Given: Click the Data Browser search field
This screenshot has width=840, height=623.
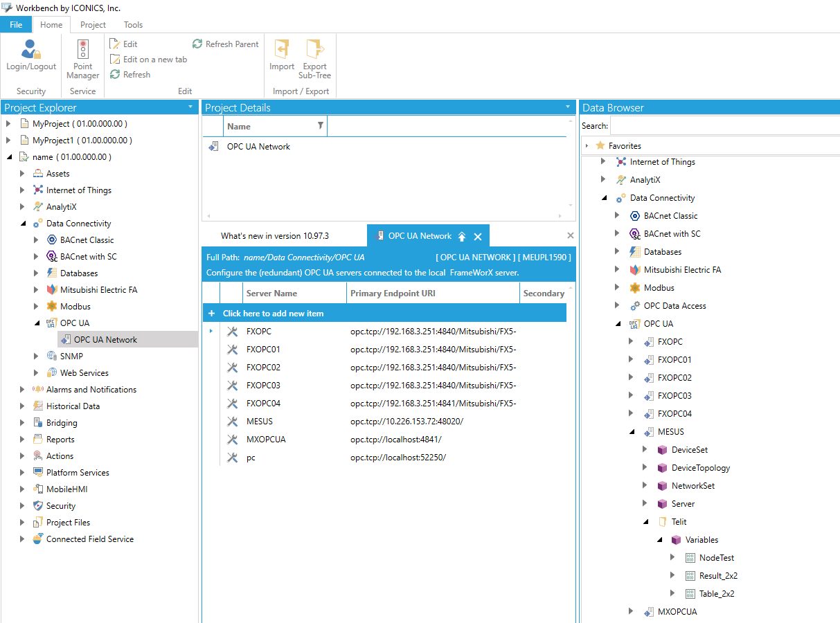Looking at the screenshot, I should click(725, 126).
